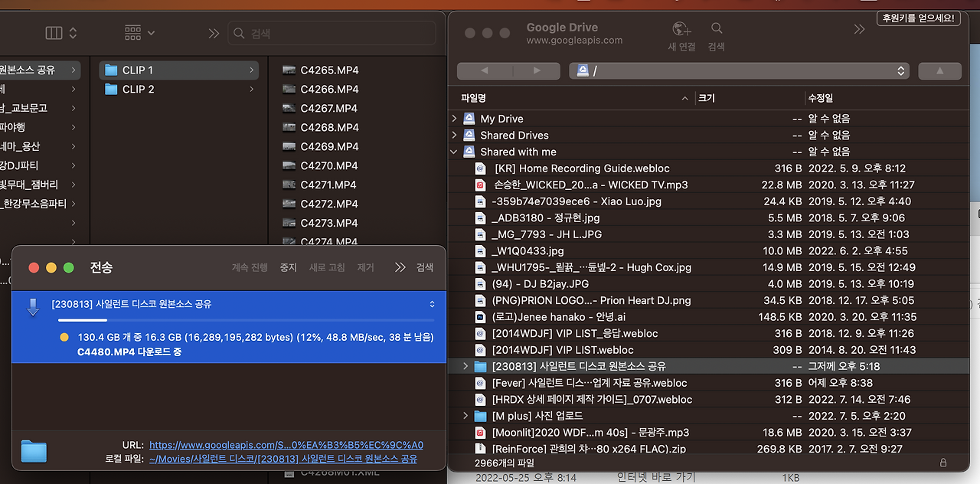
Task: Go back with left arrow navigation button
Action: click(484, 70)
